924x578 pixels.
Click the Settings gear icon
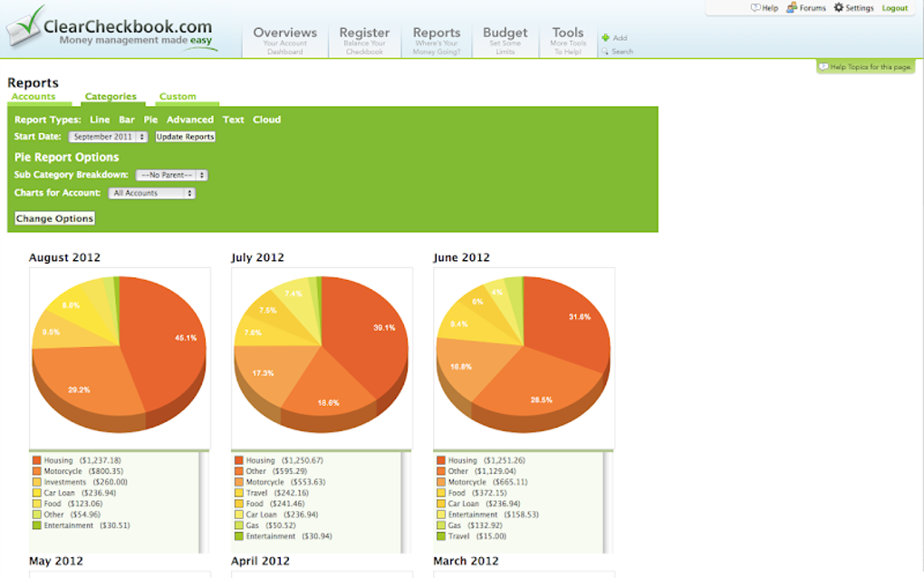coord(838,7)
